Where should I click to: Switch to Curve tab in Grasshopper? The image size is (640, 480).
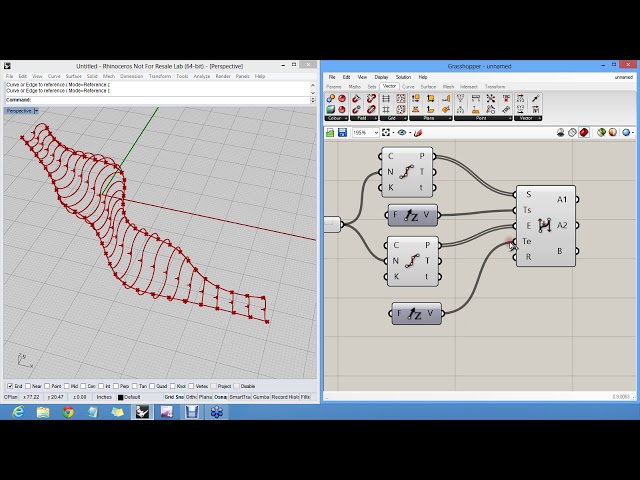pyautogui.click(x=408, y=87)
